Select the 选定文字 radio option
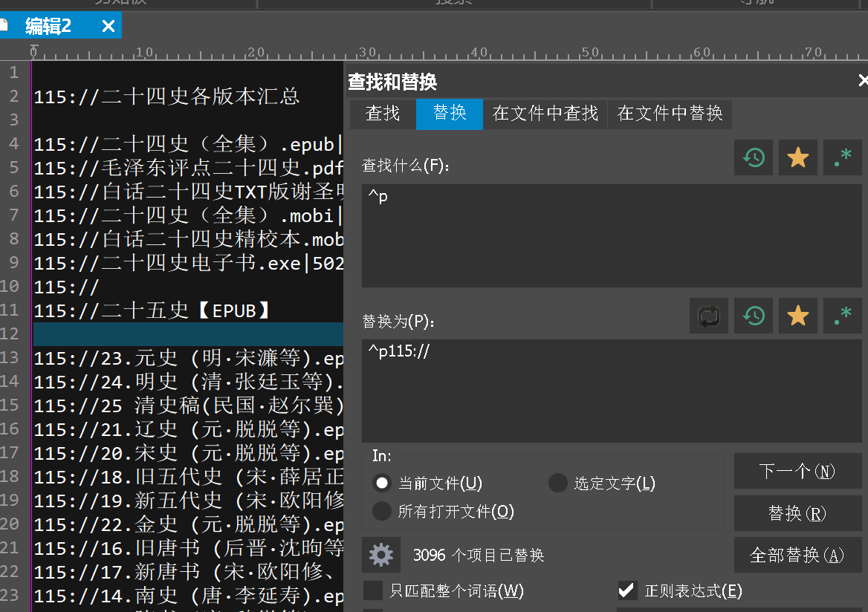The width and height of the screenshot is (868, 612). [x=558, y=484]
